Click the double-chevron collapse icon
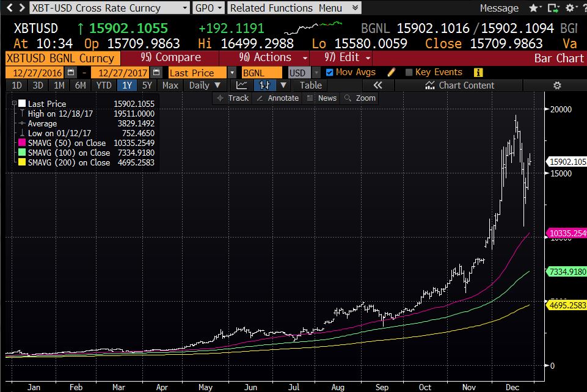This screenshot has width=587, height=392. tap(377, 85)
